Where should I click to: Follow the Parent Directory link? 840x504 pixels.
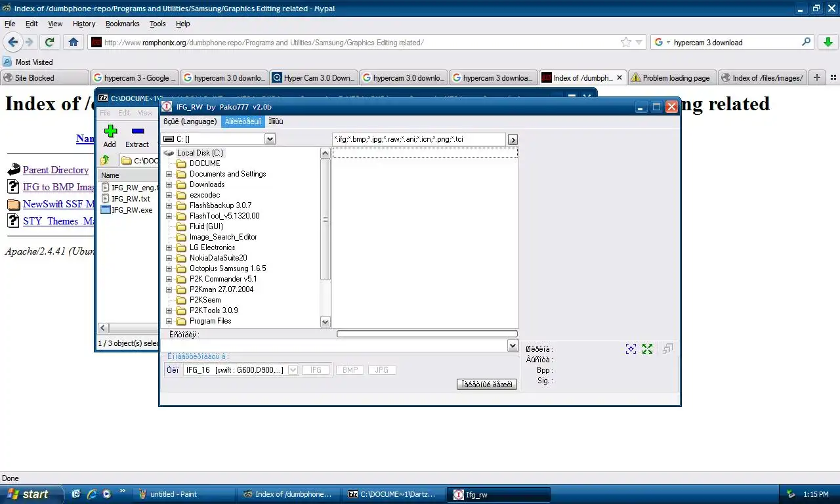(56, 170)
